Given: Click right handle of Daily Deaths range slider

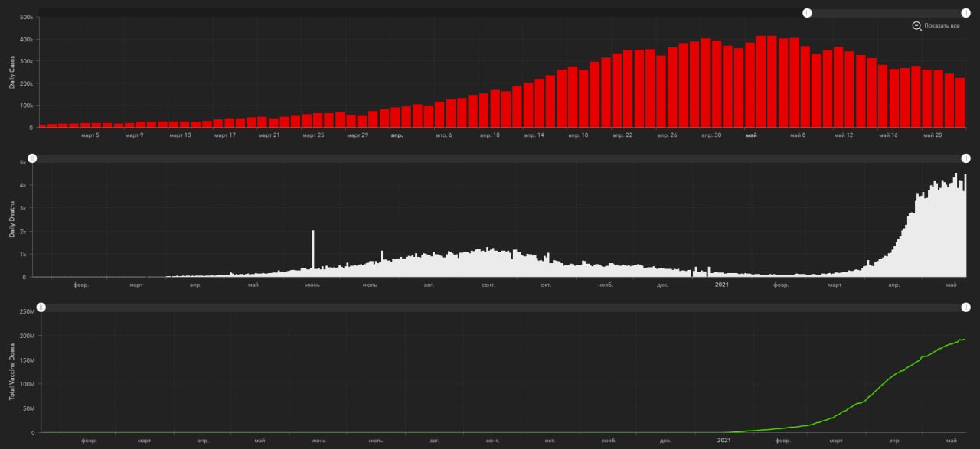Looking at the screenshot, I should click(x=965, y=158).
